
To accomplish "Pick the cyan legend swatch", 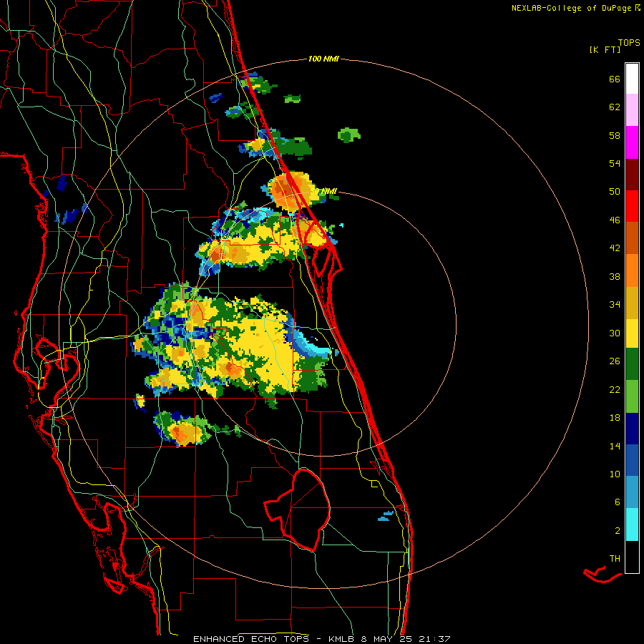I will tap(632, 525).
